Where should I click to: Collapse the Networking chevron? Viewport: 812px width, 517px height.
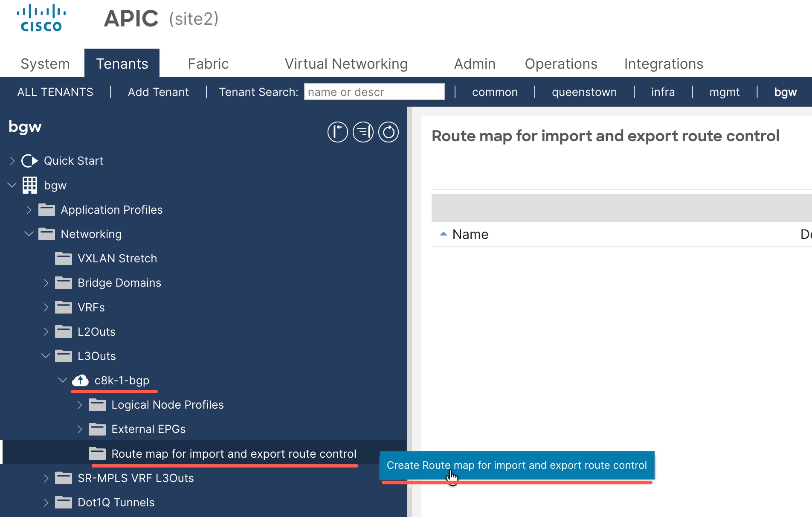(x=29, y=234)
